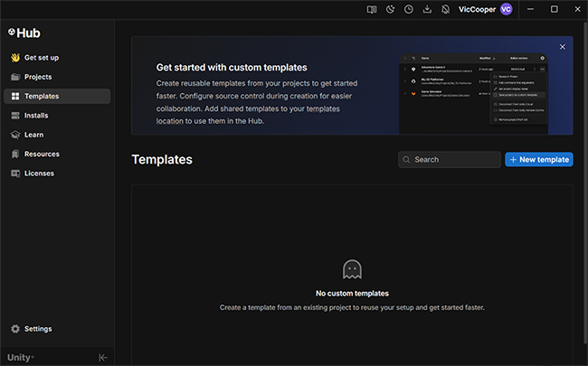Click the Learn graduation cap icon
Image resolution: width=588 pixels, height=366 pixels.
pos(15,135)
